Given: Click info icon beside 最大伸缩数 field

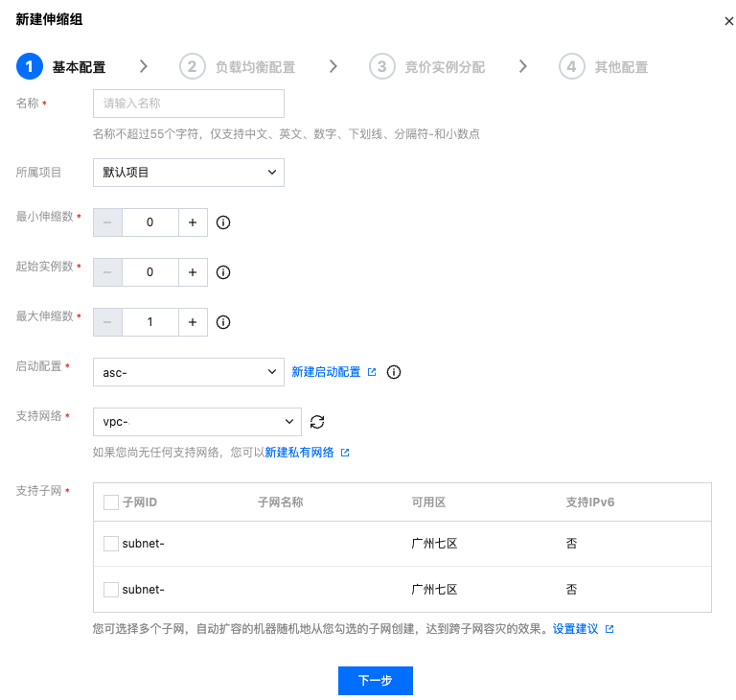Looking at the screenshot, I should click(223, 322).
